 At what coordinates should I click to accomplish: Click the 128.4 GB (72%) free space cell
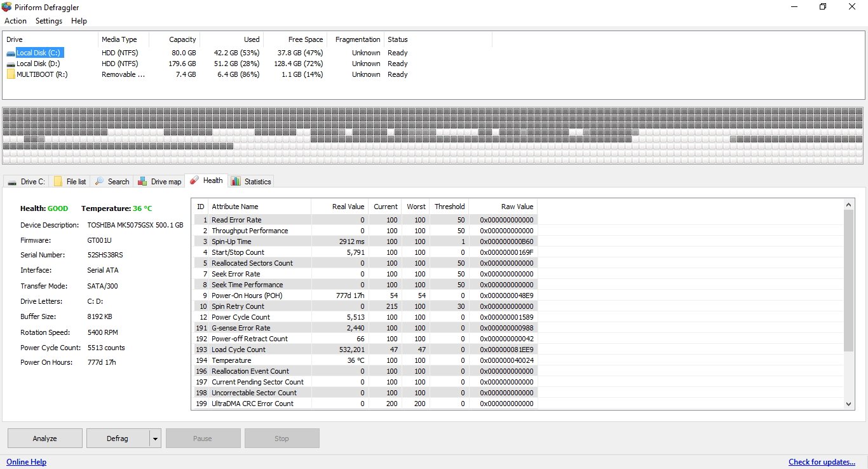tap(298, 64)
